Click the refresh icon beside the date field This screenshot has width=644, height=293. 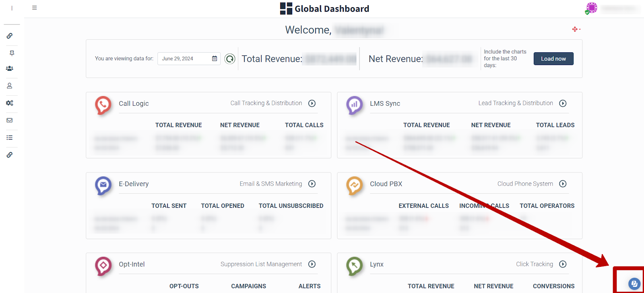[230, 59]
